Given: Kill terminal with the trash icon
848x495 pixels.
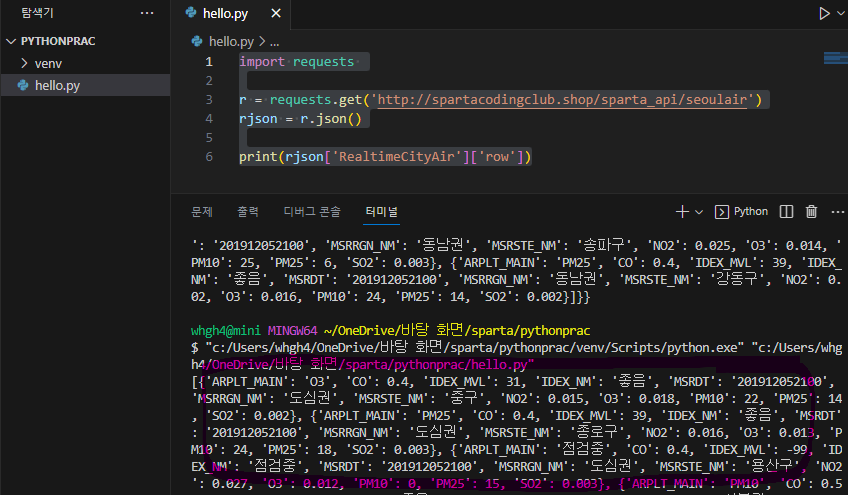Looking at the screenshot, I should pos(811,212).
